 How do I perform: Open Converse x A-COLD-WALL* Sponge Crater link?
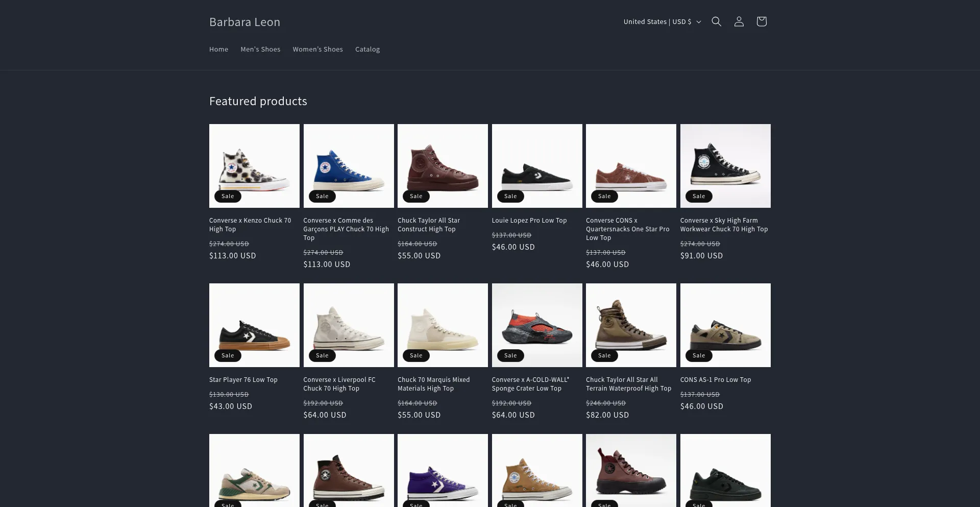pos(530,384)
